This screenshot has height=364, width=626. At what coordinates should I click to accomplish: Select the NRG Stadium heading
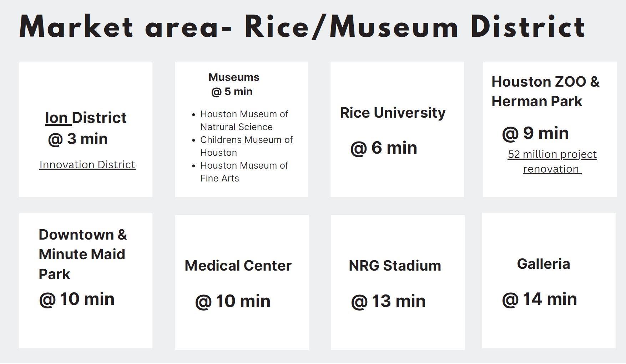395,266
